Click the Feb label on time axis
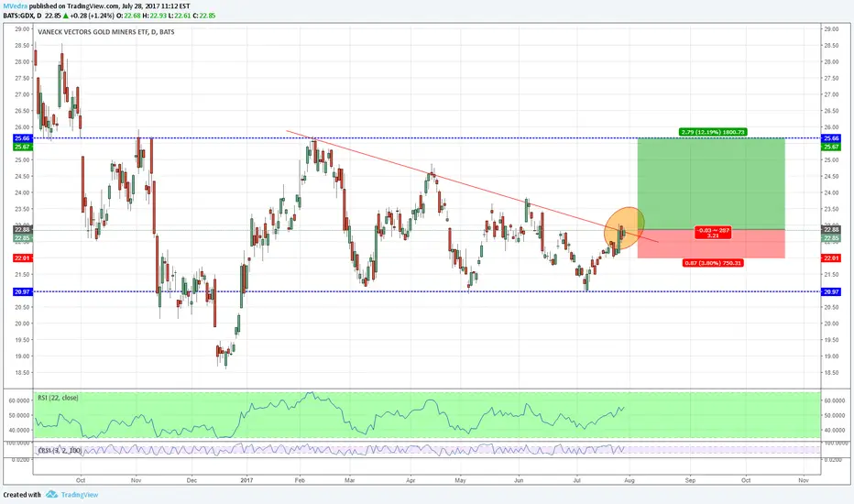The image size is (854, 504). coord(300,480)
